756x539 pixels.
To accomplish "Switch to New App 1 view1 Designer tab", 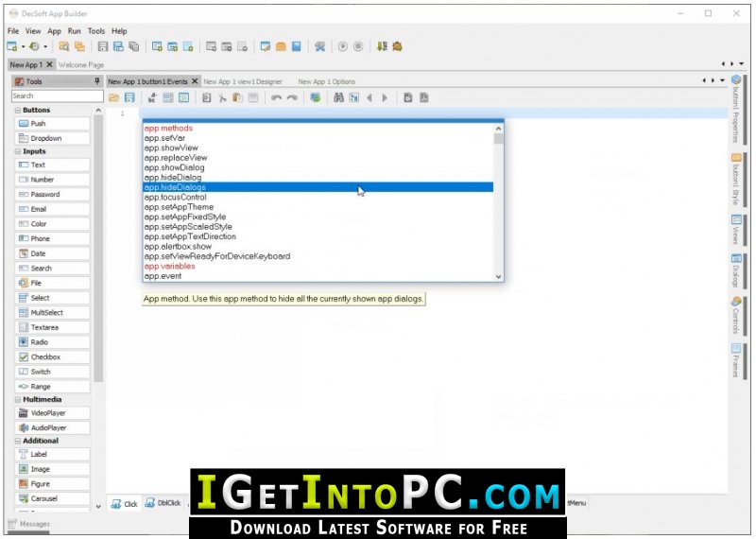I will click(243, 81).
